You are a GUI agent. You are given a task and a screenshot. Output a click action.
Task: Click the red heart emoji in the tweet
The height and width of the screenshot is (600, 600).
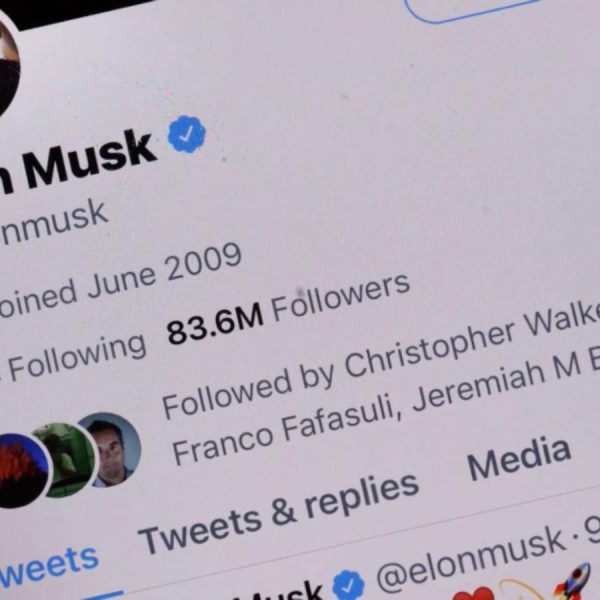click(474, 594)
